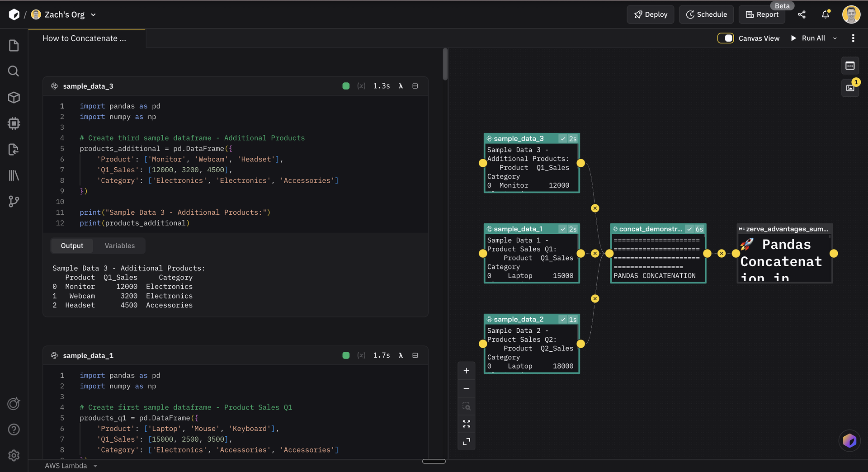Toggle the Canvas View switch

pos(726,38)
